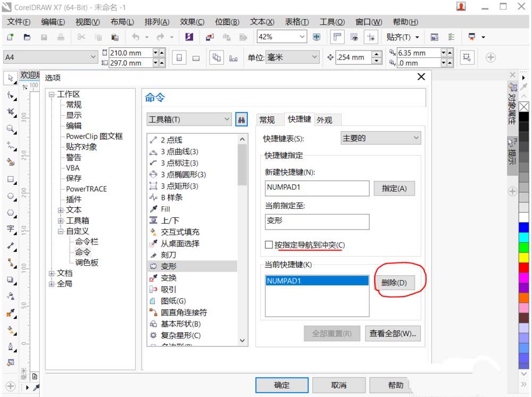This screenshot has width=532, height=397.
Task: Select 贴齐对象 in options tree
Action: (81, 147)
